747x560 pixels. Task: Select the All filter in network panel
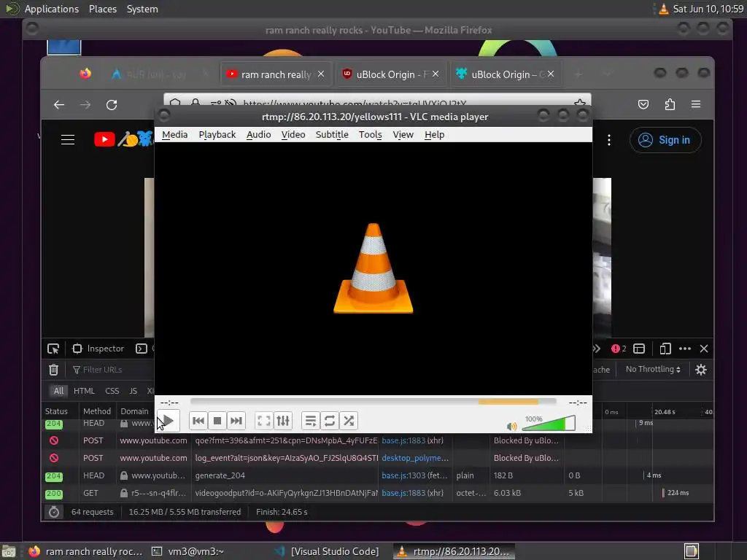(58, 391)
